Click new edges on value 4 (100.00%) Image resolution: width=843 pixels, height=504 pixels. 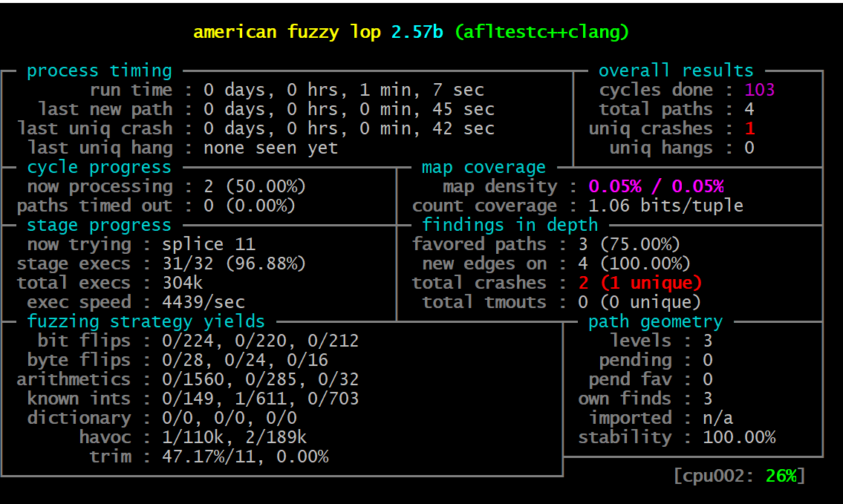point(634,264)
